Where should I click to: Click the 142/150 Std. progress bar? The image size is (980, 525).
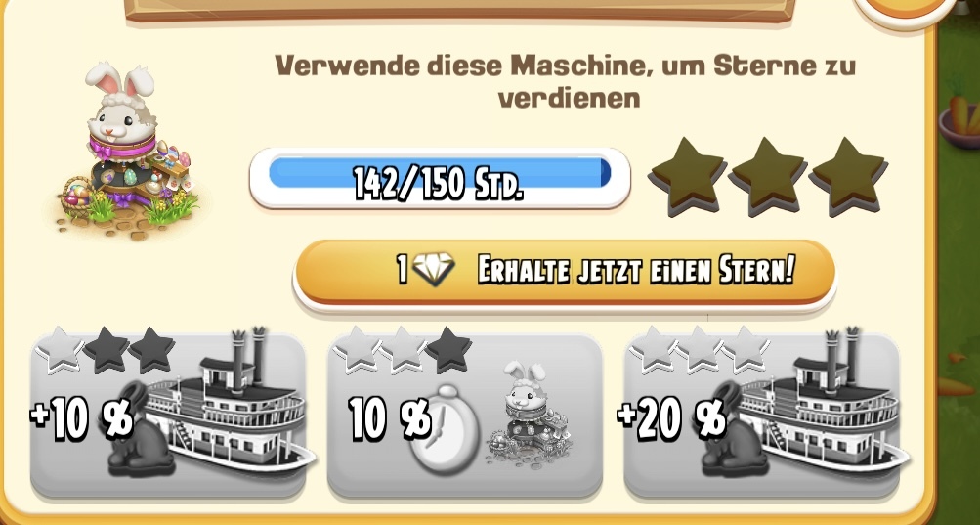pos(440,178)
